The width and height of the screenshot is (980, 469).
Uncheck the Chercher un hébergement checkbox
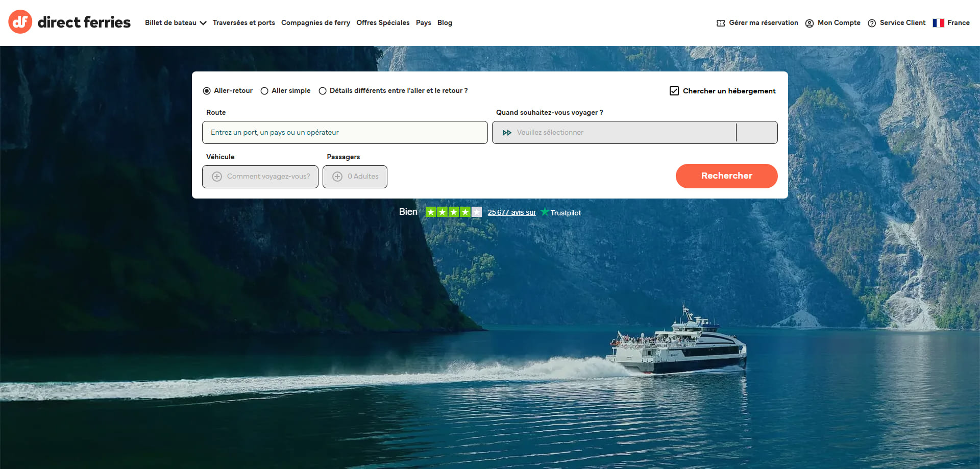click(674, 91)
